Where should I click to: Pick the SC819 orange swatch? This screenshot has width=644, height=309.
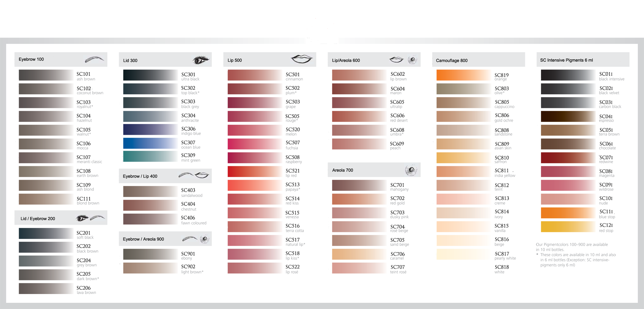[x=463, y=75]
